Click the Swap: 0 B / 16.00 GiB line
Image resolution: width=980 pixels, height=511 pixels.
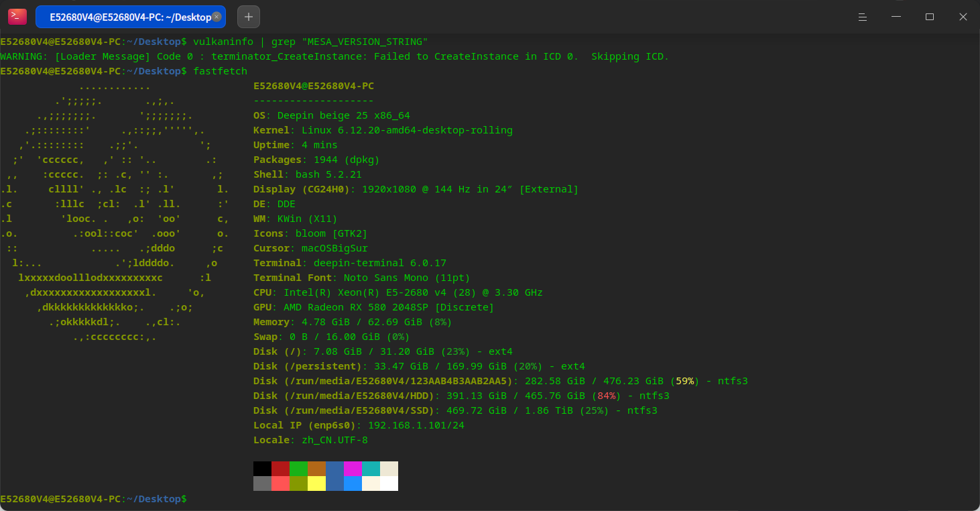[x=331, y=337]
